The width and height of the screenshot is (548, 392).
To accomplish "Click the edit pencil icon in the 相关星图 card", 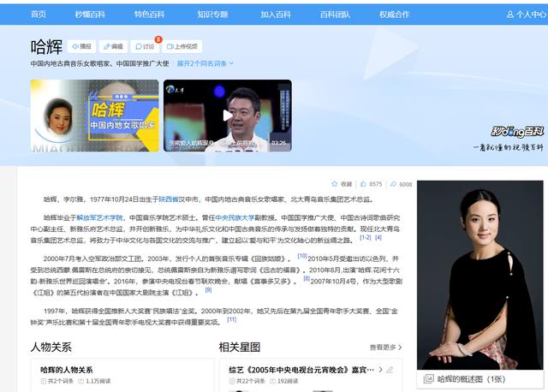I will click(390, 370).
